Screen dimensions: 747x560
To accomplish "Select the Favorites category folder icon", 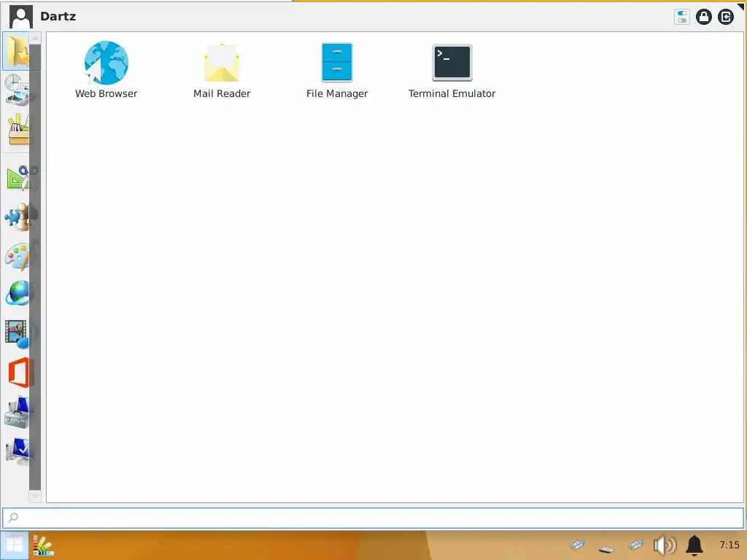I will point(18,52).
